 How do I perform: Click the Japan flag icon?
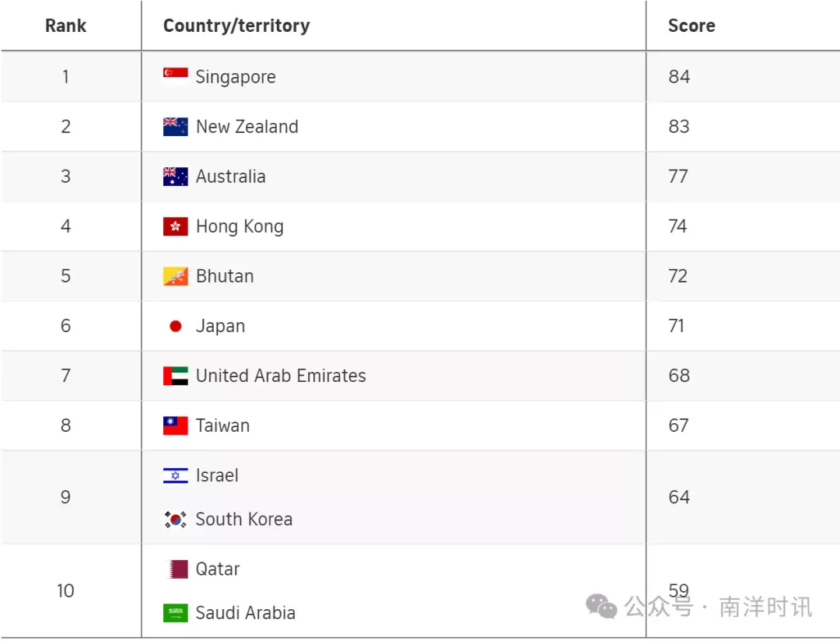coord(175,326)
